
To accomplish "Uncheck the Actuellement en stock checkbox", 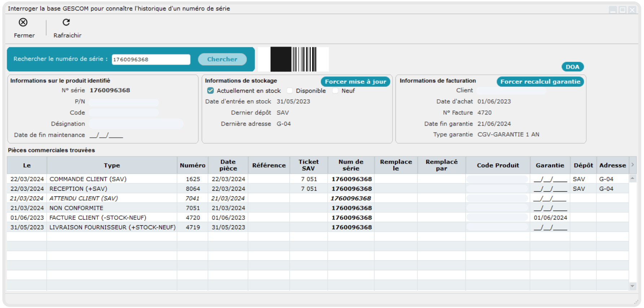I will 211,91.
